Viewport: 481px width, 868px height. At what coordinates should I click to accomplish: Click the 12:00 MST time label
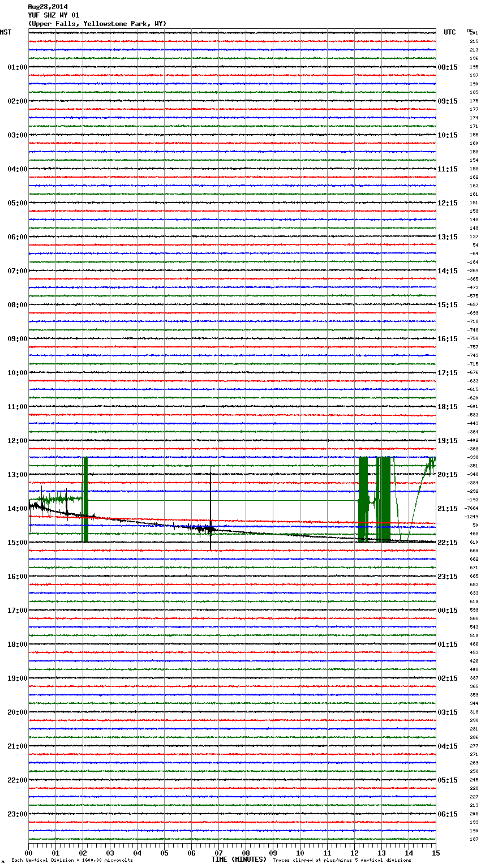[18, 441]
